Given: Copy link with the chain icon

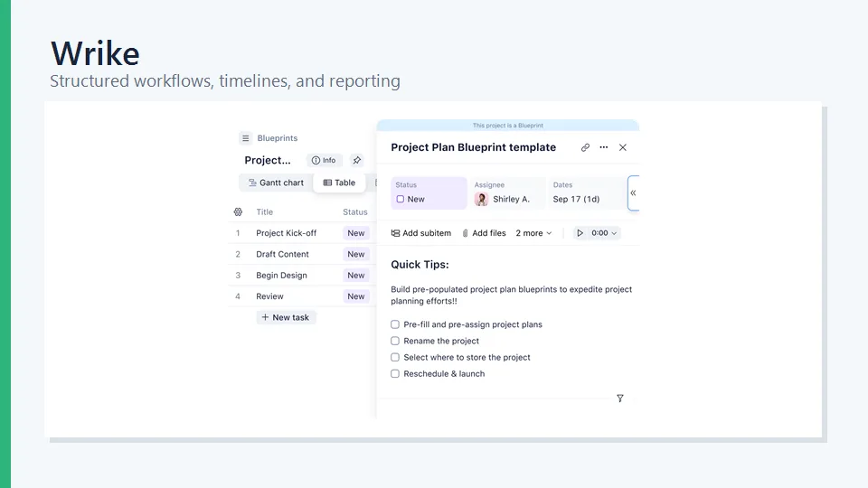Looking at the screenshot, I should 585,147.
